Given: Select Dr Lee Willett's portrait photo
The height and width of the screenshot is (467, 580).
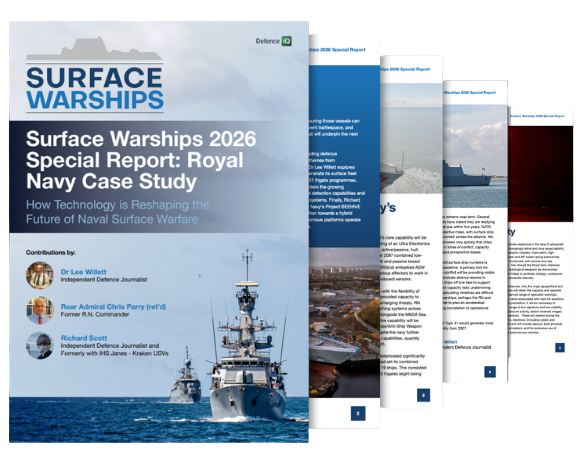Looking at the screenshot, I should [40, 275].
